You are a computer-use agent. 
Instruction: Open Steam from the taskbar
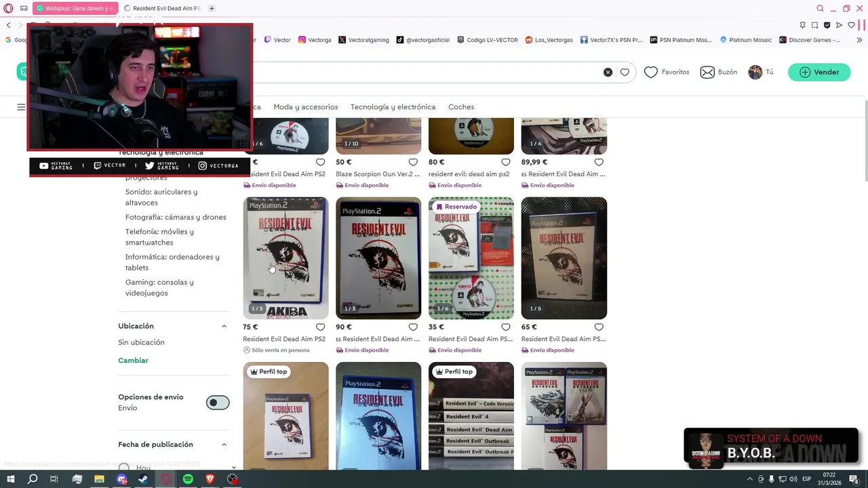[x=143, y=479]
